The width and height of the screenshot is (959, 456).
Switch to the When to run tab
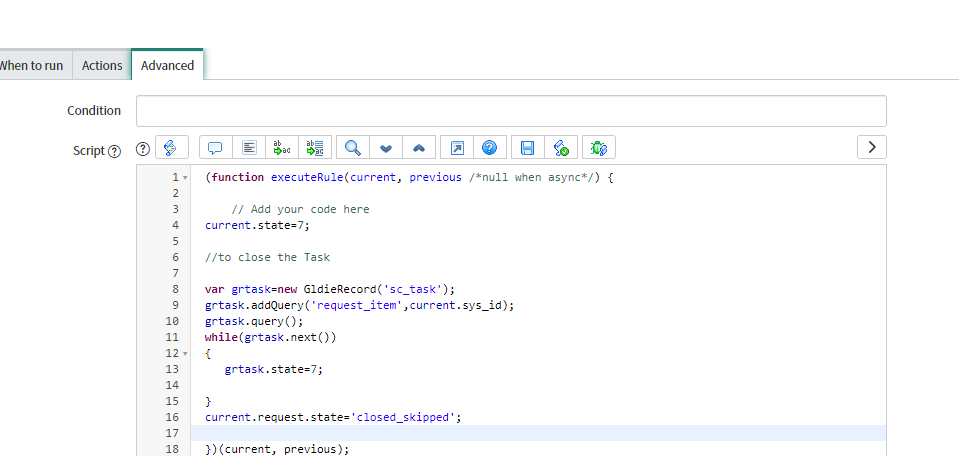31,65
